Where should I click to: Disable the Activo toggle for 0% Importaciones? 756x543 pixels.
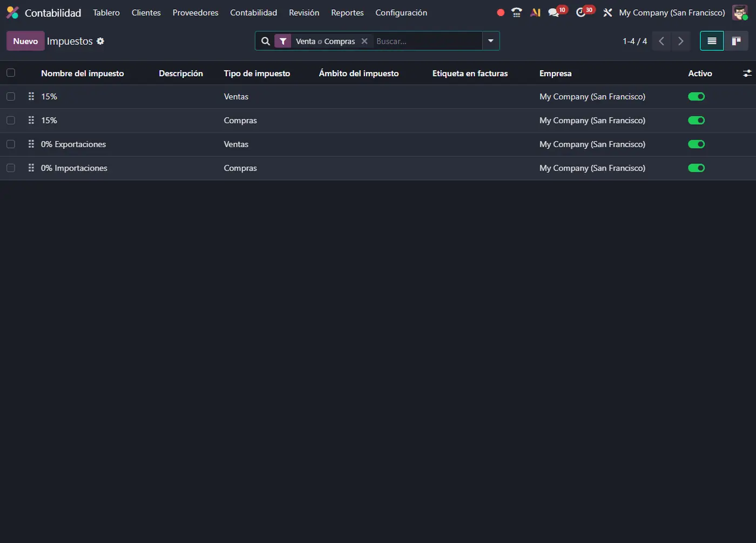coord(696,168)
